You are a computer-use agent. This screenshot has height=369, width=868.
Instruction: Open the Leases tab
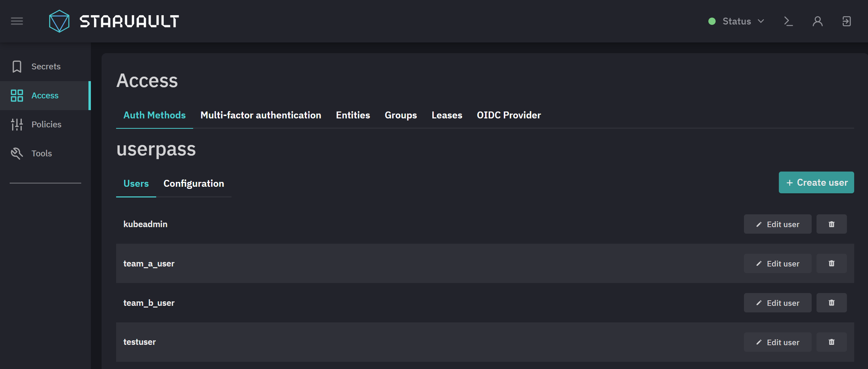tap(447, 115)
